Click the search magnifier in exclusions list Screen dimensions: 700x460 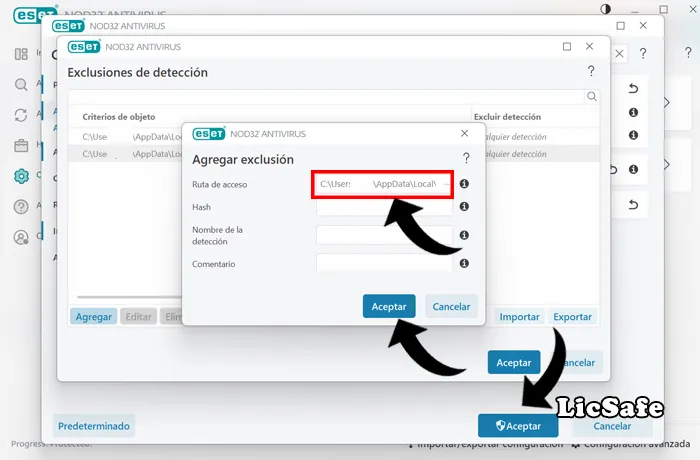(x=592, y=96)
